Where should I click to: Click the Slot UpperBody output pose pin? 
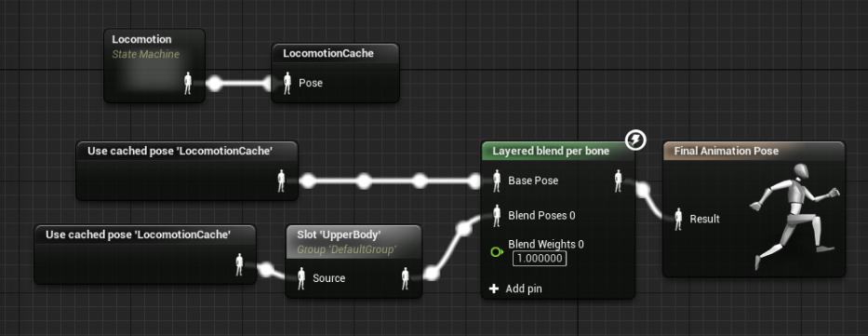coord(406,278)
